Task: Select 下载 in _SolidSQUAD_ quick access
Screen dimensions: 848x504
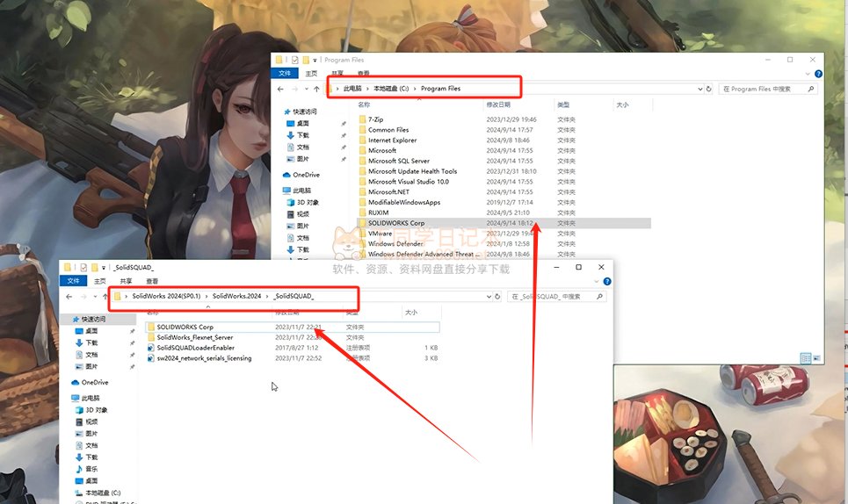Action: click(x=91, y=342)
